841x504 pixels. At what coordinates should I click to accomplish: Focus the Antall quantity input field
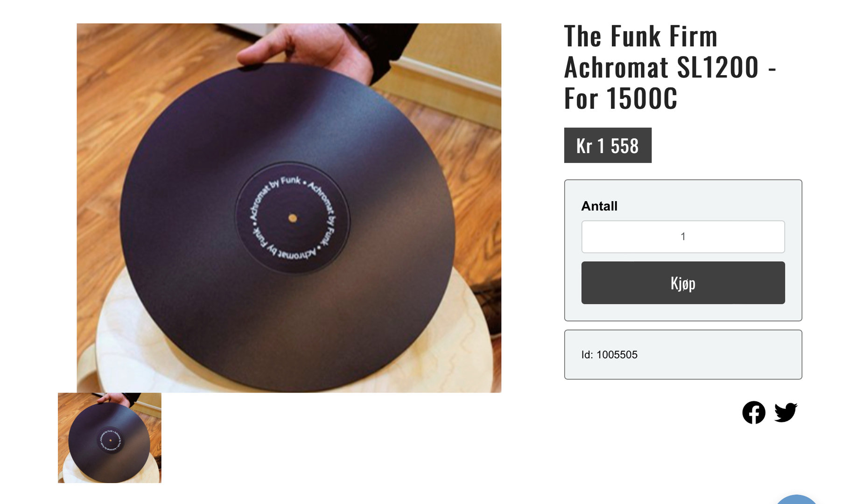[x=683, y=237]
